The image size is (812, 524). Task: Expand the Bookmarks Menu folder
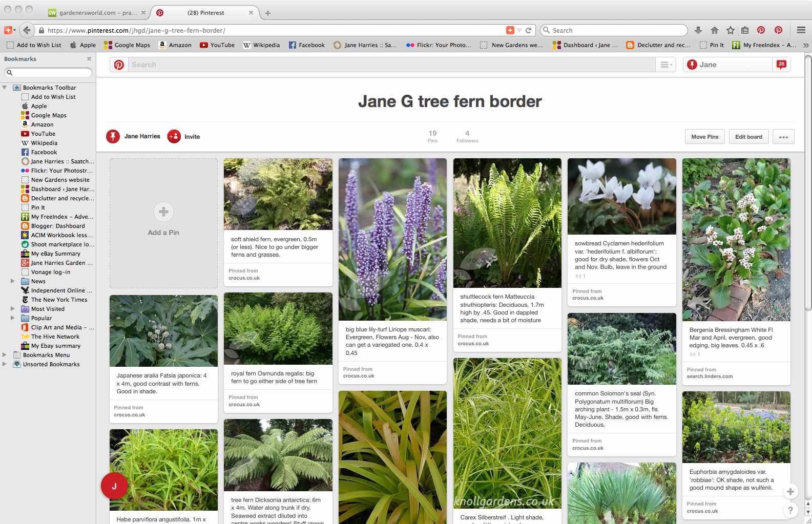tap(5, 355)
